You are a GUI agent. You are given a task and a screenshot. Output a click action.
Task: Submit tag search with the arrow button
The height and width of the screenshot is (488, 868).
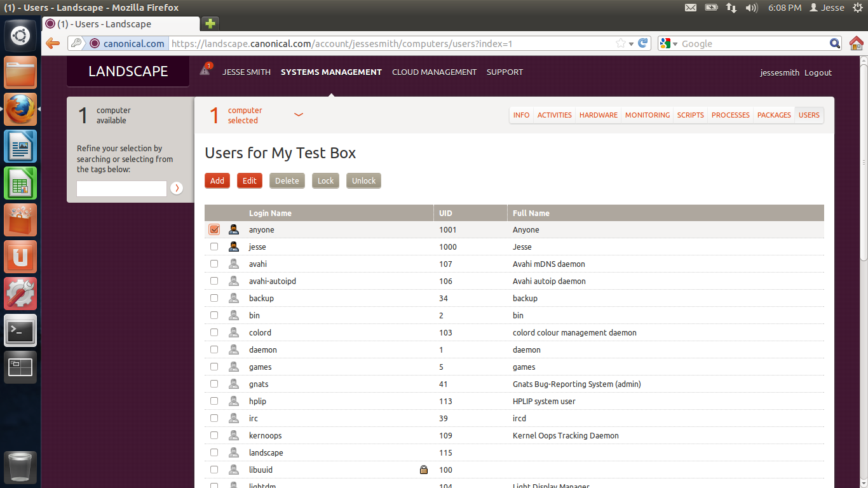pyautogui.click(x=177, y=188)
